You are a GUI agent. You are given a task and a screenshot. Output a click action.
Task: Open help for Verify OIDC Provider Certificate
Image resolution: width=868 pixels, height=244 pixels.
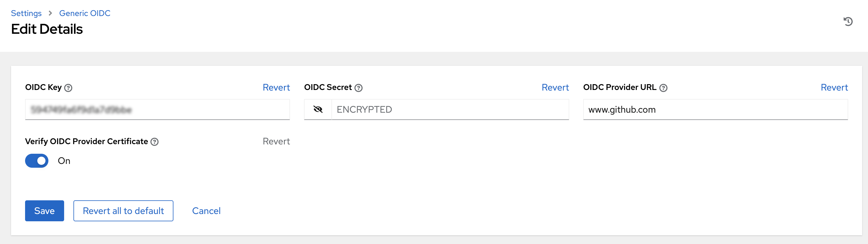pyautogui.click(x=155, y=142)
